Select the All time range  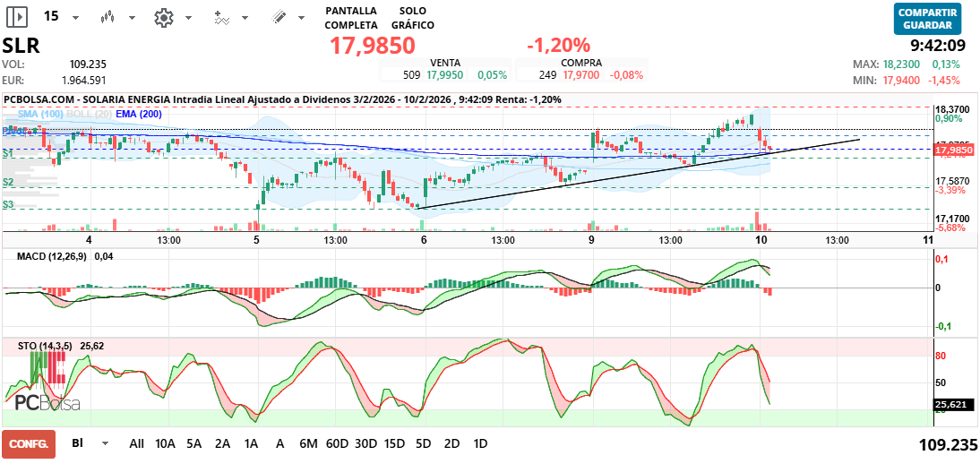[x=136, y=443]
